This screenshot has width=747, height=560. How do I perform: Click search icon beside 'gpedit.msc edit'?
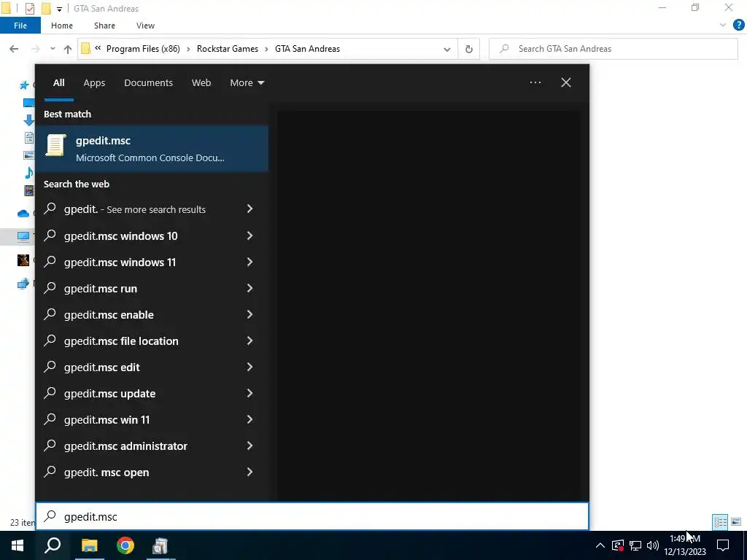tap(50, 367)
